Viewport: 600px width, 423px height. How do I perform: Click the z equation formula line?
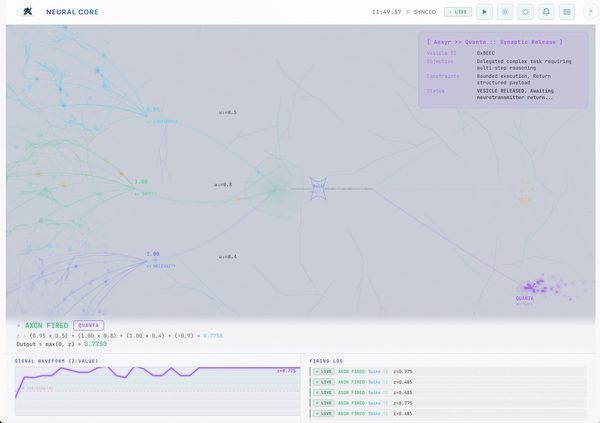tap(119, 336)
